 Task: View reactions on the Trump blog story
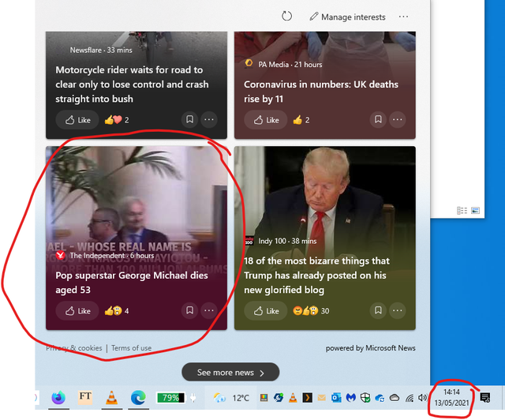tap(311, 311)
